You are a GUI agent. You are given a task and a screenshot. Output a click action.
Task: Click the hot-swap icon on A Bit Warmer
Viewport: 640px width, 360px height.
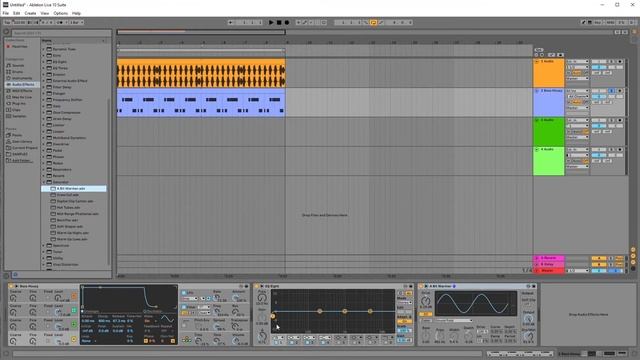528,286
